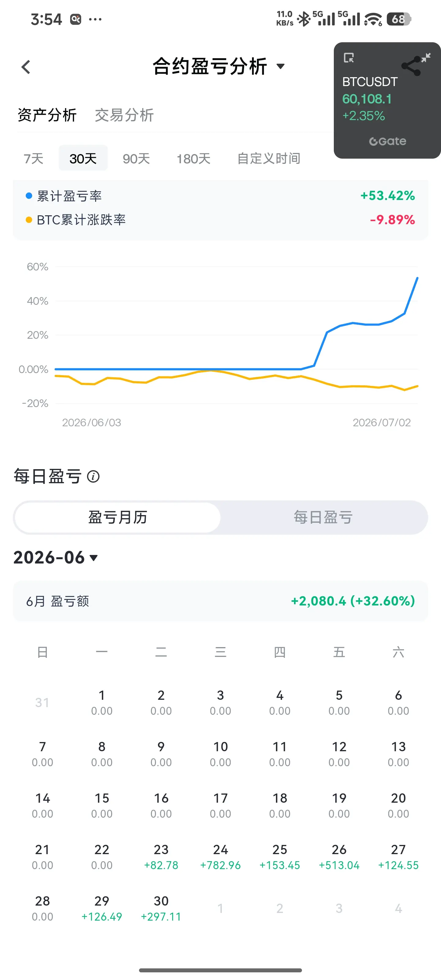Image resolution: width=441 pixels, height=980 pixels.
Task: Select the 180天 range button
Action: point(193,158)
